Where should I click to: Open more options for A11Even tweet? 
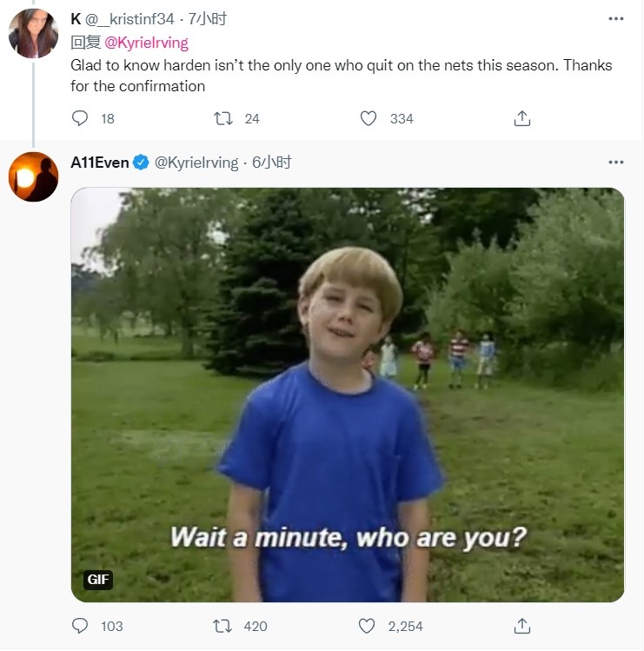click(x=616, y=162)
